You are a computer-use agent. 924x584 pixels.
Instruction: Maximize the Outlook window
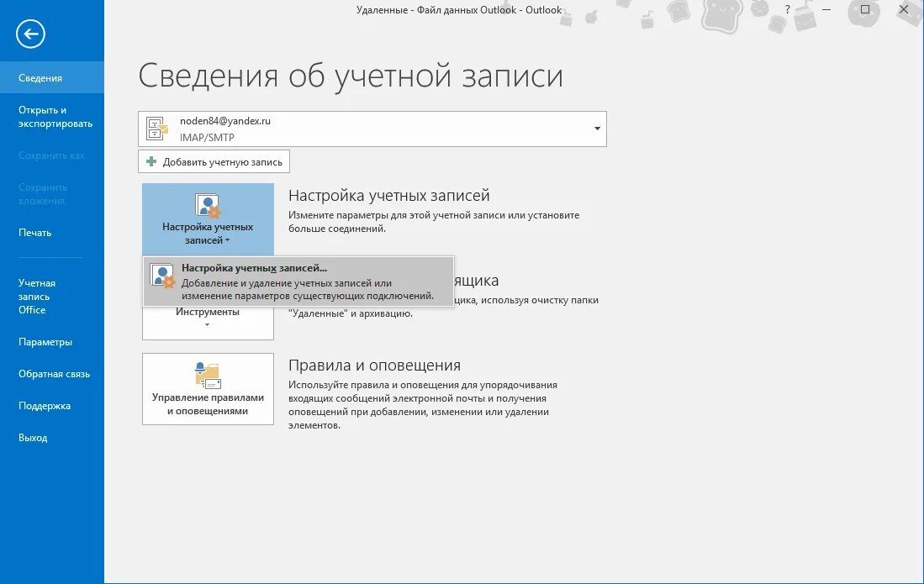[x=865, y=9]
